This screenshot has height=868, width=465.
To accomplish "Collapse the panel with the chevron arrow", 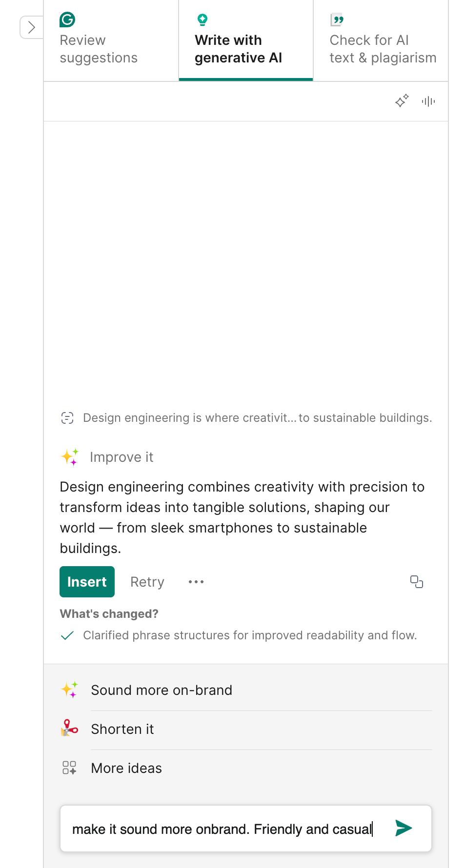I will 31,27.
